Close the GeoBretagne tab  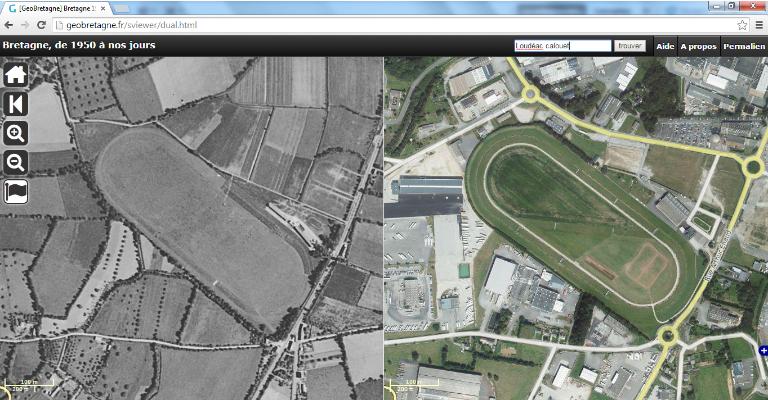point(103,7)
